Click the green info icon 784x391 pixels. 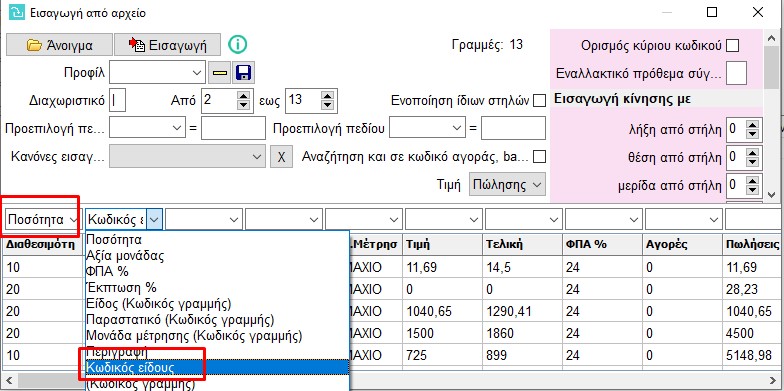pyautogui.click(x=238, y=44)
